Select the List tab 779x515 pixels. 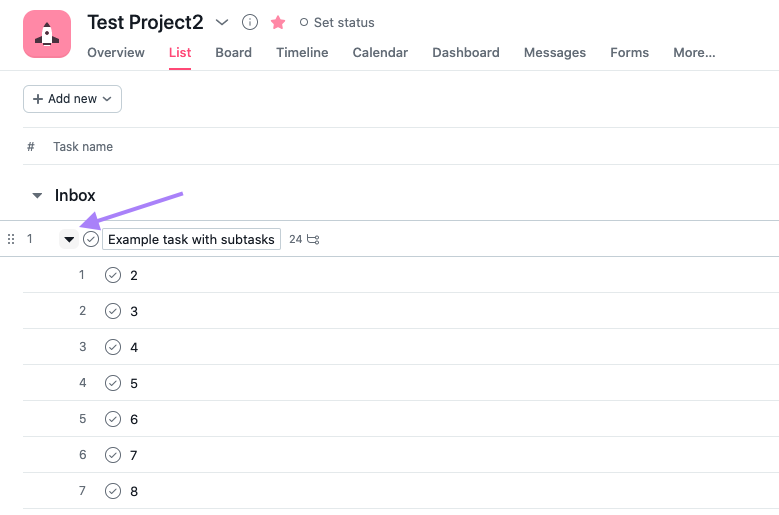coord(180,53)
